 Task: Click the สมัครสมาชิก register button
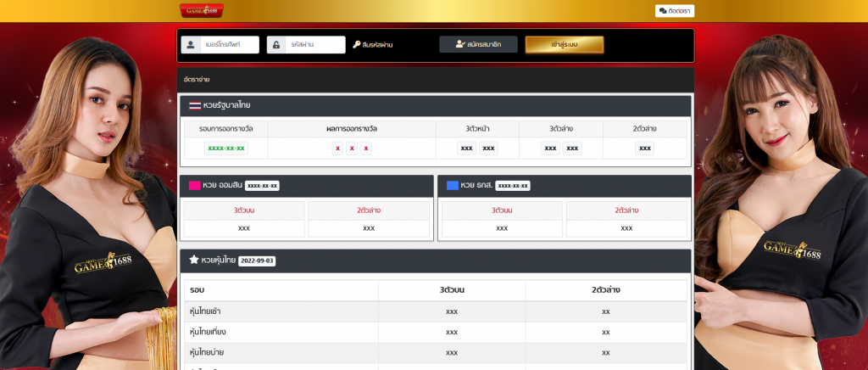478,44
